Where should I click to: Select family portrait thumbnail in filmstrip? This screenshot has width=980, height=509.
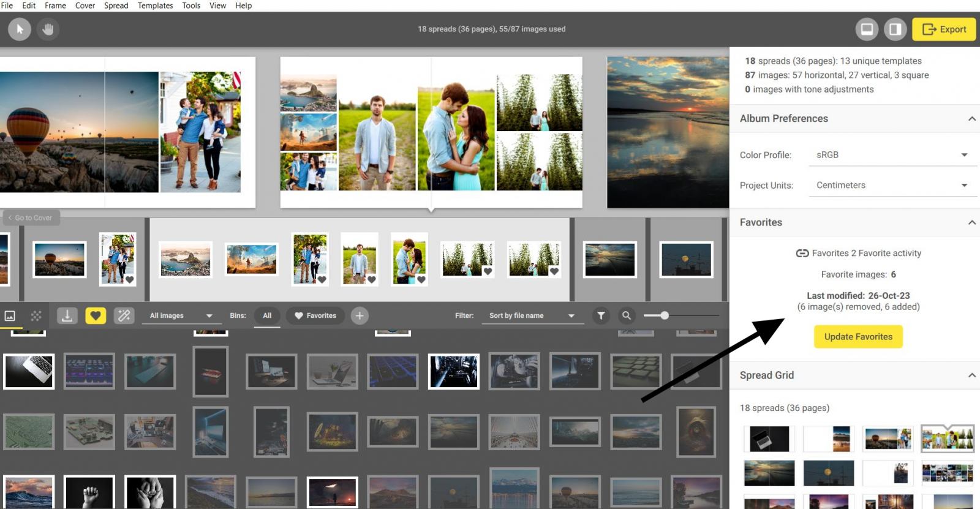pyautogui.click(x=118, y=259)
